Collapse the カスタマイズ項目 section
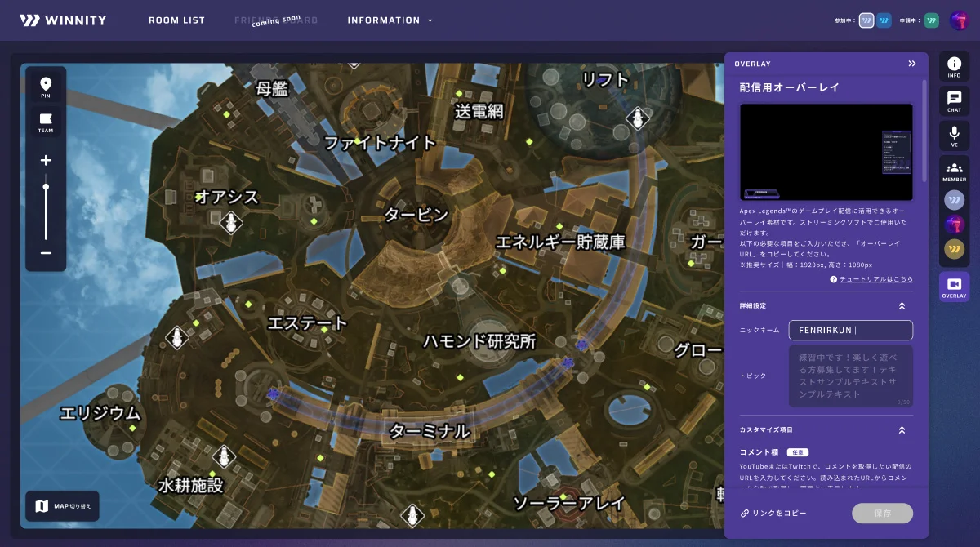This screenshot has height=547, width=980. 902,429
